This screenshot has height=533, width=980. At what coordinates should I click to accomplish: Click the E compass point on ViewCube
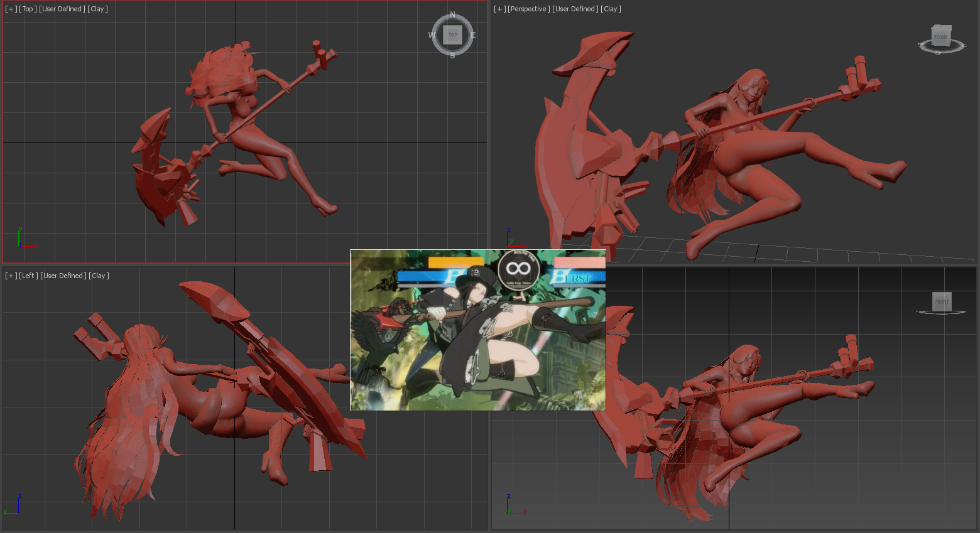click(x=473, y=35)
